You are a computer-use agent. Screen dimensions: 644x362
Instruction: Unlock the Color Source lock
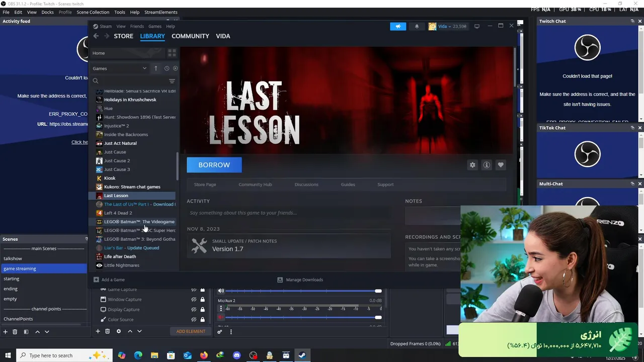click(203, 320)
